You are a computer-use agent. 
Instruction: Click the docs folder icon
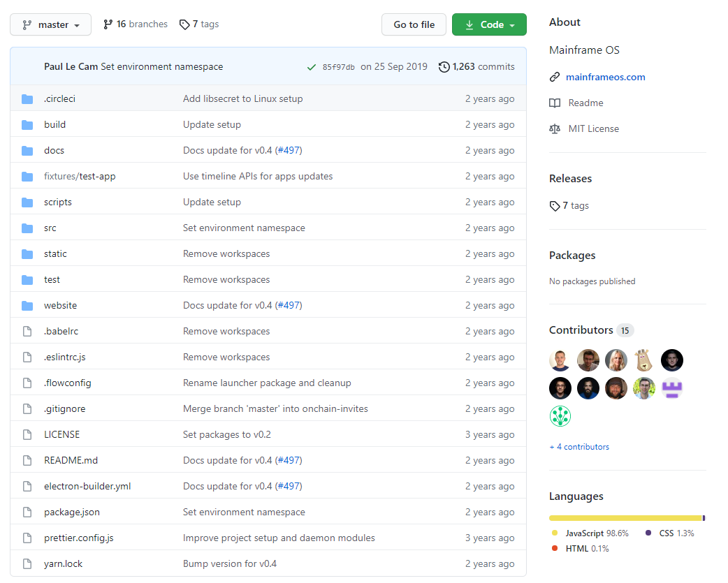click(x=27, y=151)
